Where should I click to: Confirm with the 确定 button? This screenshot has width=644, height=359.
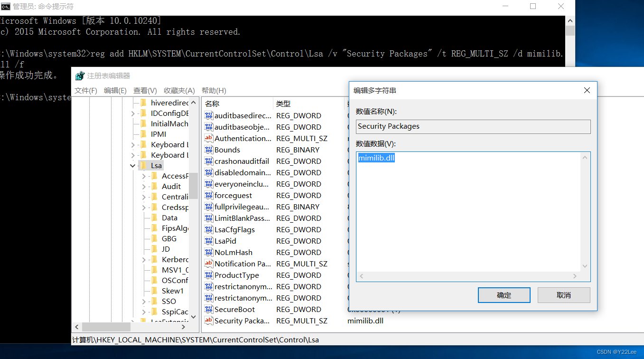pos(504,295)
